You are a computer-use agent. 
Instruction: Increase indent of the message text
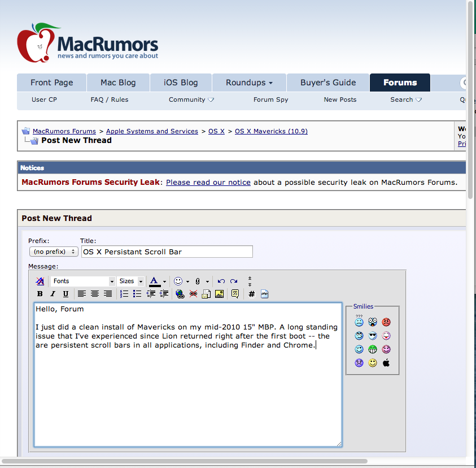coord(164,294)
